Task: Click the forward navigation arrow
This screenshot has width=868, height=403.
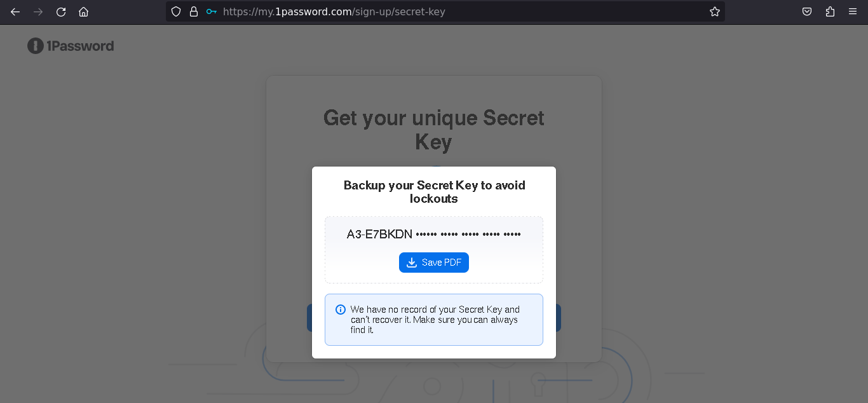Action: click(x=37, y=11)
